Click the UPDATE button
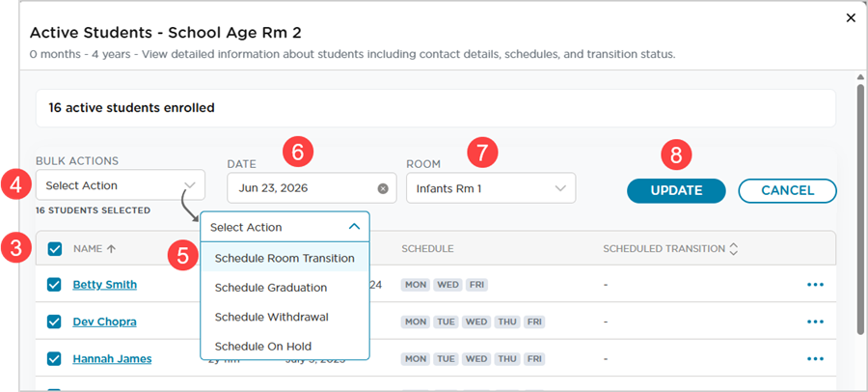 pyautogui.click(x=676, y=191)
